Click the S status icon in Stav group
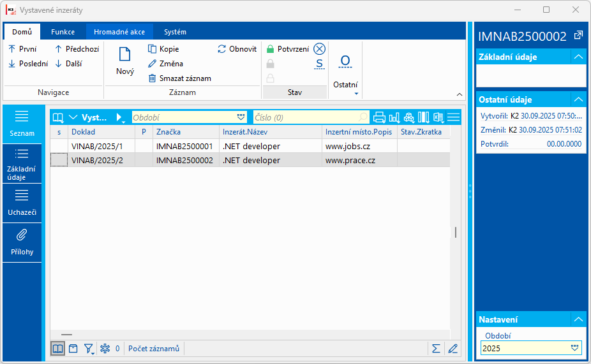 click(319, 64)
